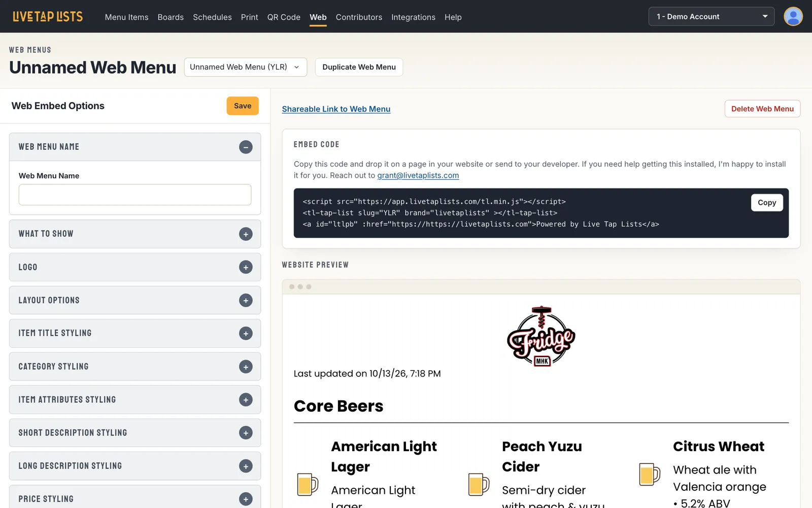Click beer mug icon beside Citrus Wheat

[x=650, y=474]
